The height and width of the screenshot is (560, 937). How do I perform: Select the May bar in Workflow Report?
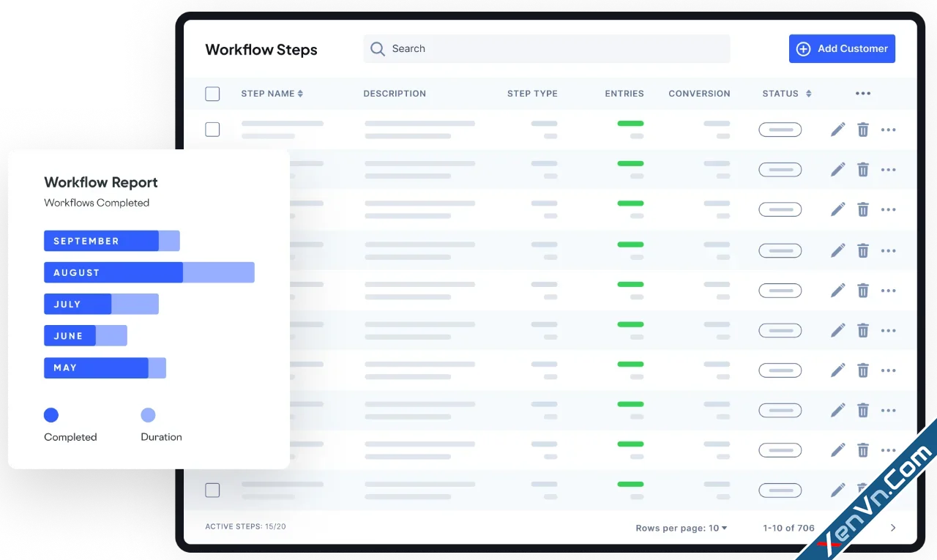coord(105,367)
